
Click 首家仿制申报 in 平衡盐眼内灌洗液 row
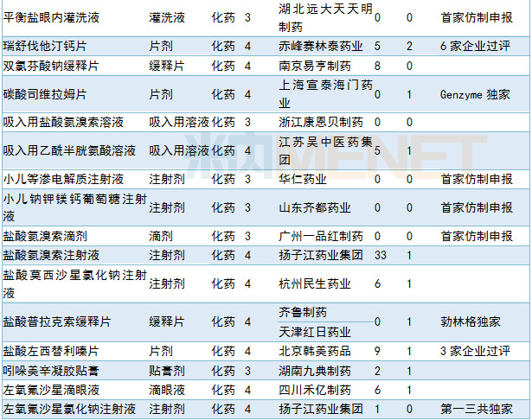pyautogui.click(x=477, y=17)
